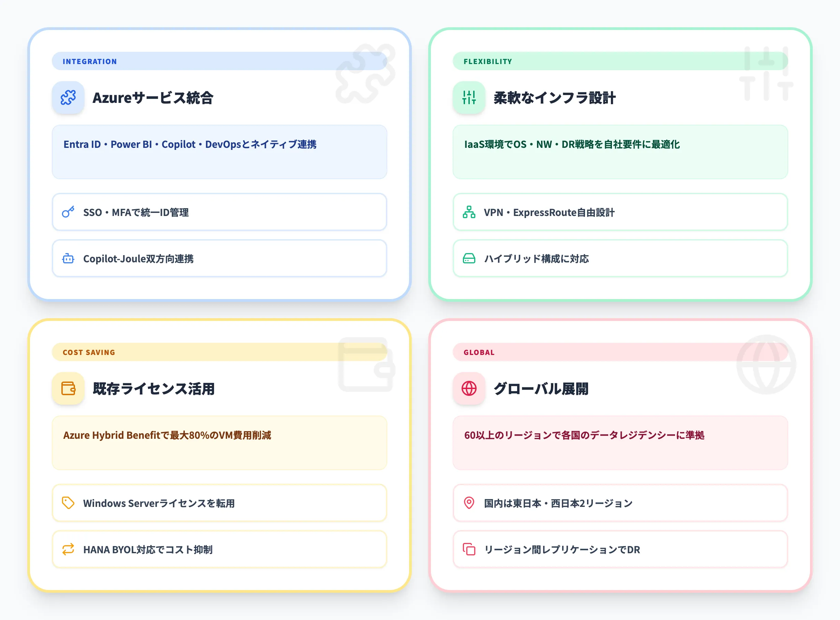The width and height of the screenshot is (840, 620).
Task: Select the tag icon for Windows Serverライセンス転用
Action: (x=69, y=503)
